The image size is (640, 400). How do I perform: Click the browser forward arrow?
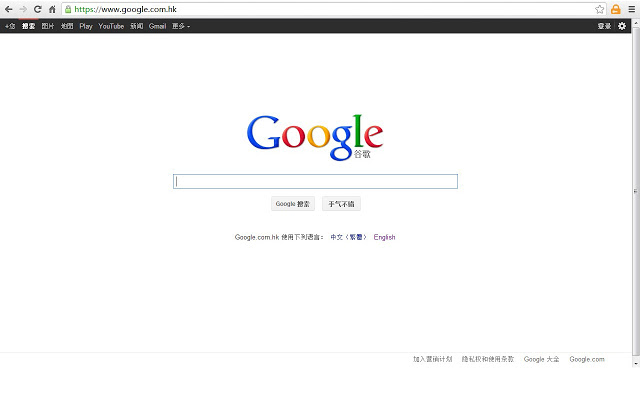click(23, 9)
